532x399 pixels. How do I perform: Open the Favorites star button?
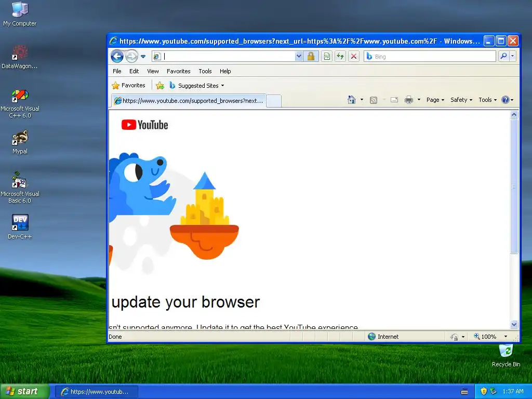point(129,86)
